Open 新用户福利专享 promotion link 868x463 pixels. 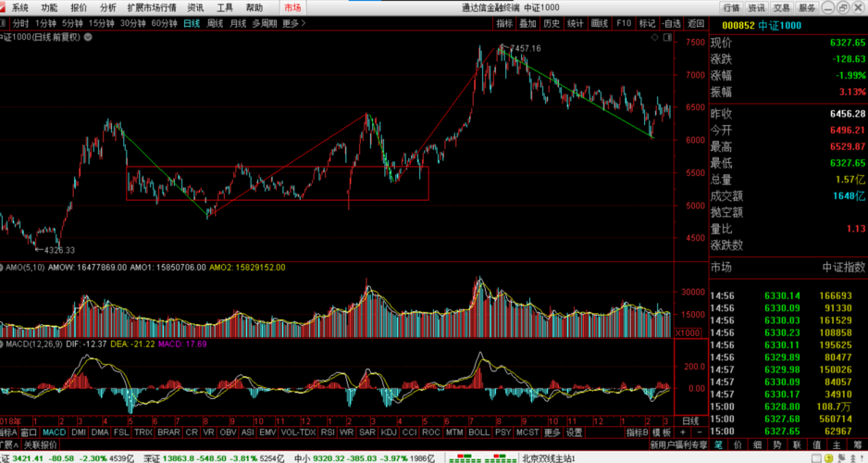(x=678, y=445)
